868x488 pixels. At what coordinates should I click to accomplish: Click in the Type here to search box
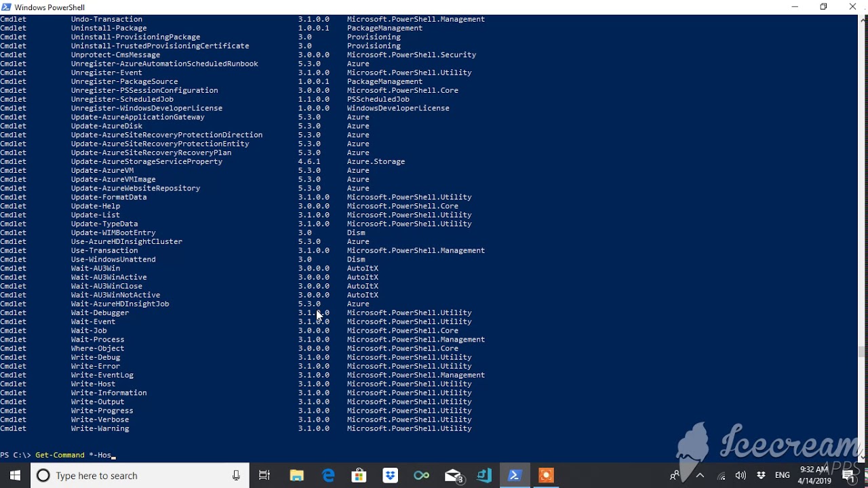pos(140,476)
